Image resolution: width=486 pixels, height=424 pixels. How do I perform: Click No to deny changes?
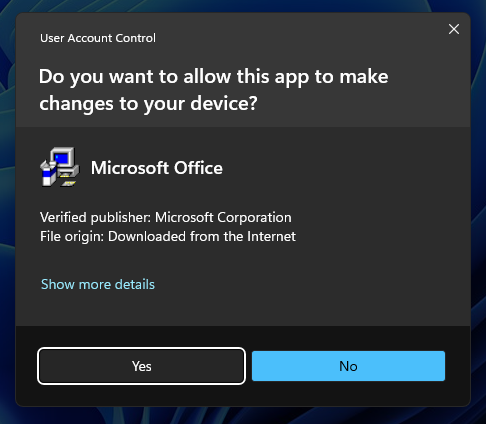click(x=348, y=366)
